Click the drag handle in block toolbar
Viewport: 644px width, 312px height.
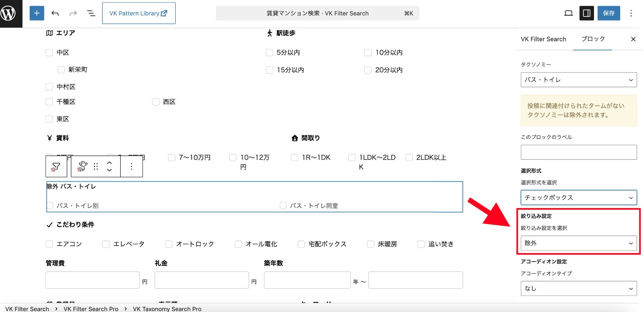(x=96, y=166)
